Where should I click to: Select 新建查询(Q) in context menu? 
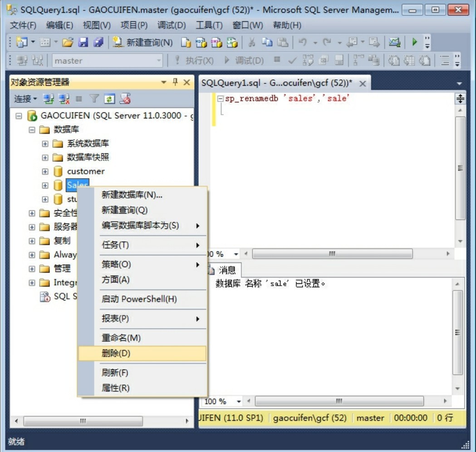pyautogui.click(x=142, y=210)
